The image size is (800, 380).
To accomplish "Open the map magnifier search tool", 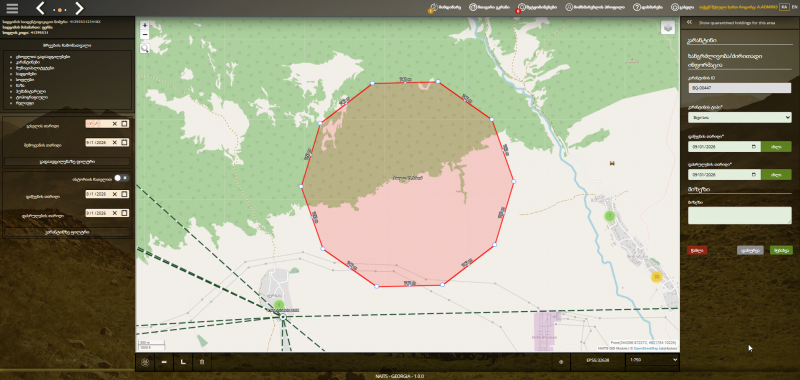I will coord(145,48).
